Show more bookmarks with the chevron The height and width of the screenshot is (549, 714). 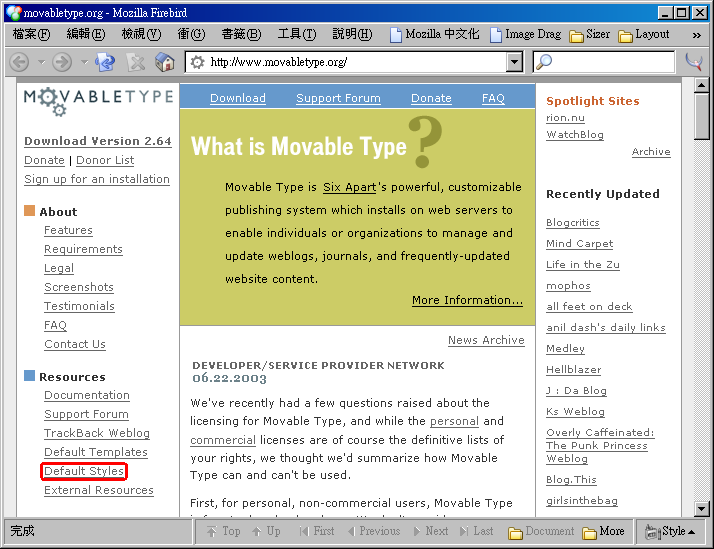pos(697,35)
